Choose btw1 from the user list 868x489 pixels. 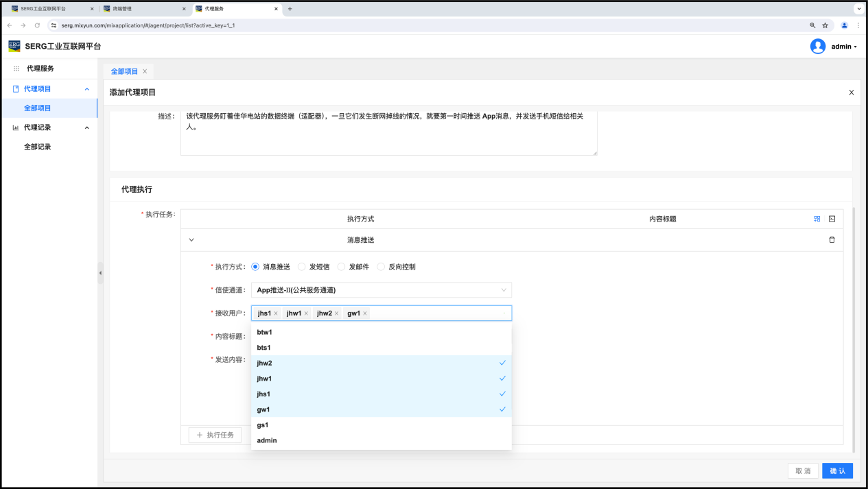point(265,332)
